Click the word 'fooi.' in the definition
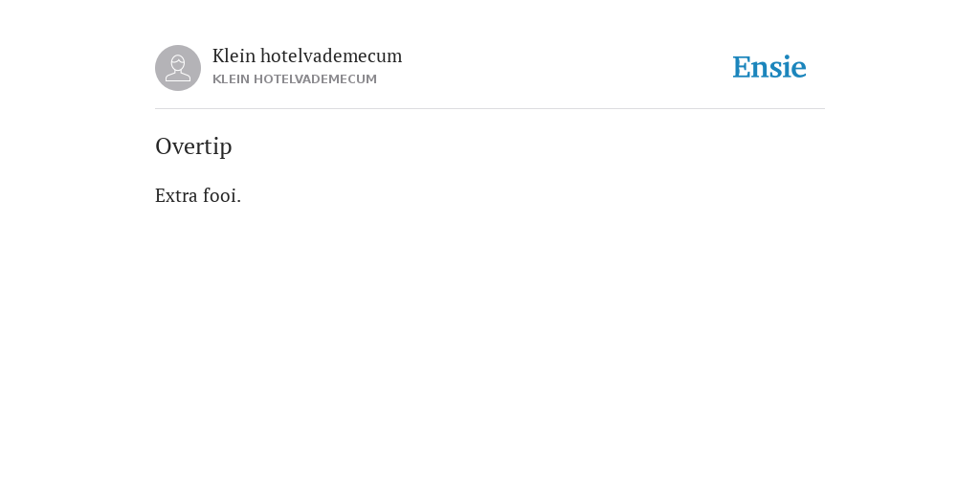980x490 pixels. click(x=222, y=195)
